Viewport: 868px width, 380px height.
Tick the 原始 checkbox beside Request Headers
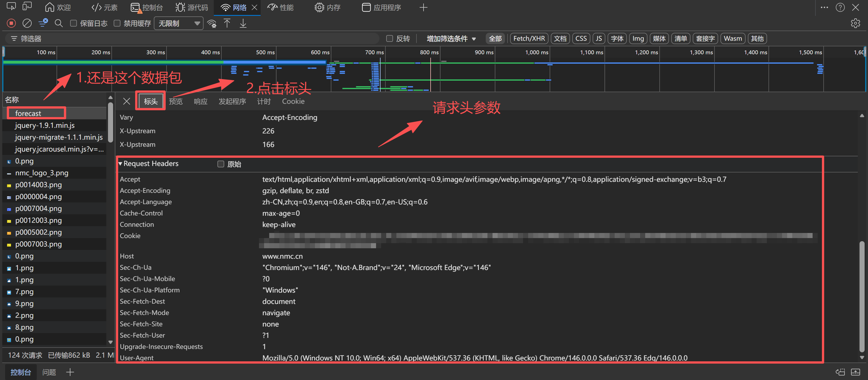[x=221, y=164]
